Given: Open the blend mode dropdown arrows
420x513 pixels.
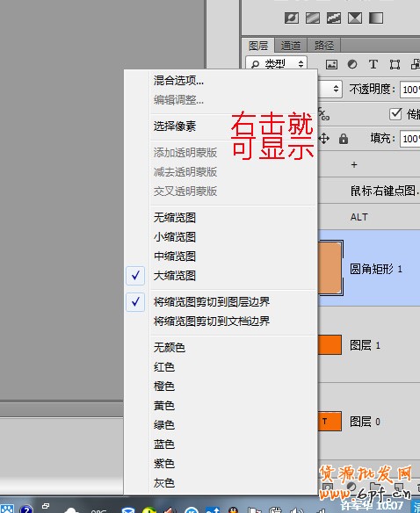Looking at the screenshot, I should [336, 89].
